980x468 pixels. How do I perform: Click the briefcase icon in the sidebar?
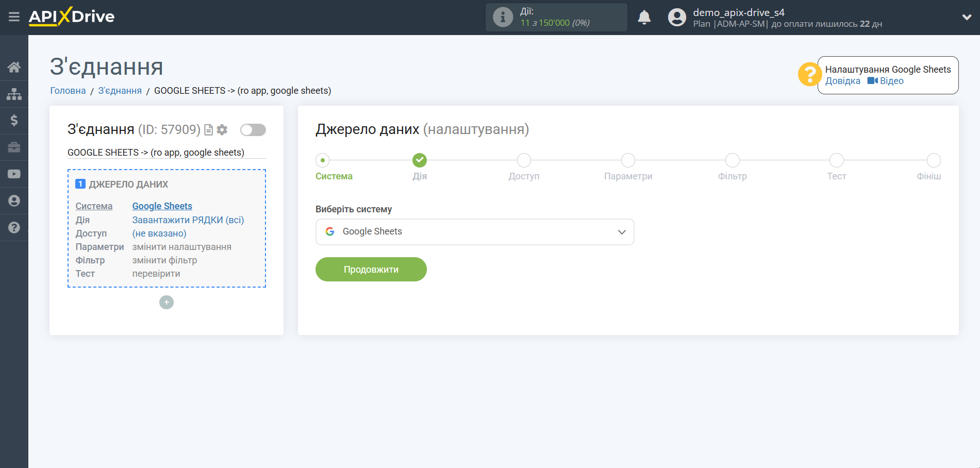coord(14,147)
